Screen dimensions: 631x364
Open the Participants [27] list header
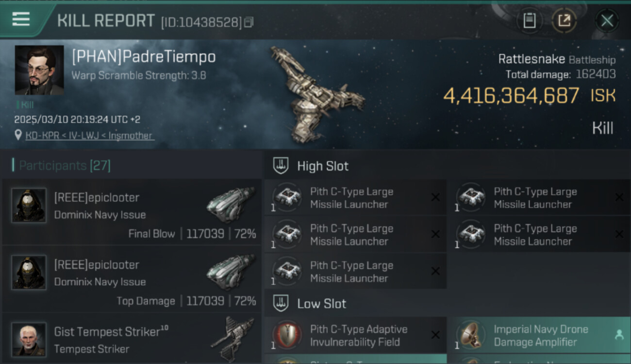pyautogui.click(x=65, y=165)
